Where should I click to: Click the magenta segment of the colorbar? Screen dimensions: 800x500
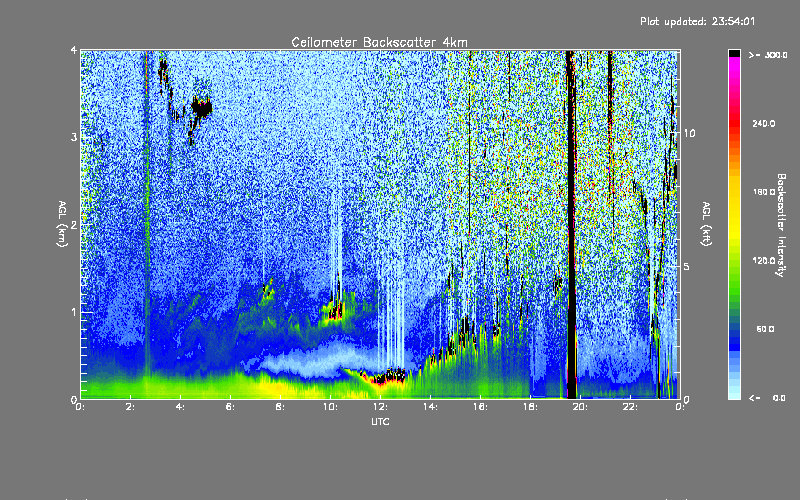point(734,62)
